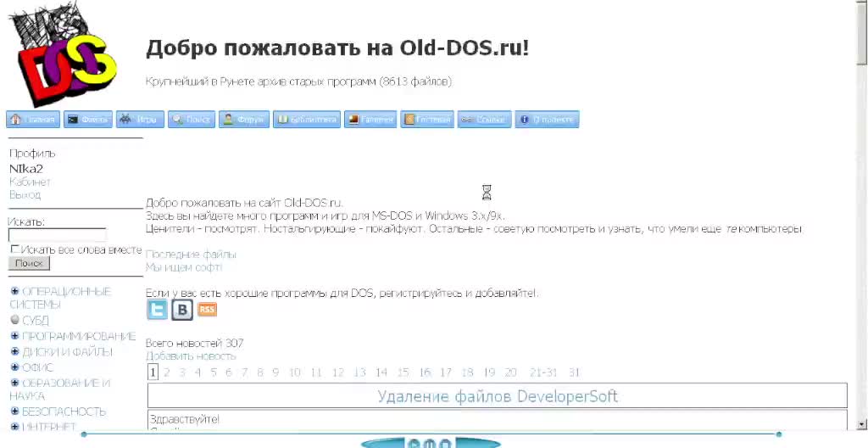Open Главная home navigation button
This screenshot has height=448, width=868.
coord(33,120)
